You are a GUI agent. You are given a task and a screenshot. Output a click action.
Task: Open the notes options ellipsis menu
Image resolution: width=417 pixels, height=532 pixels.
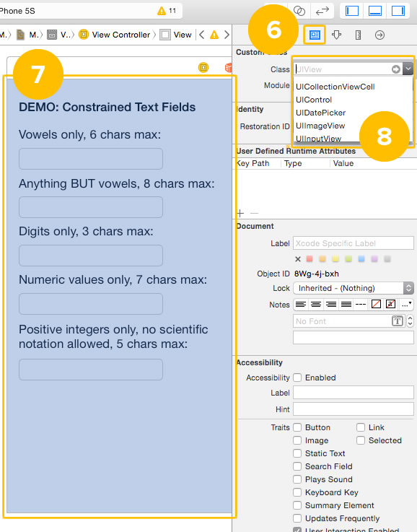click(x=406, y=305)
